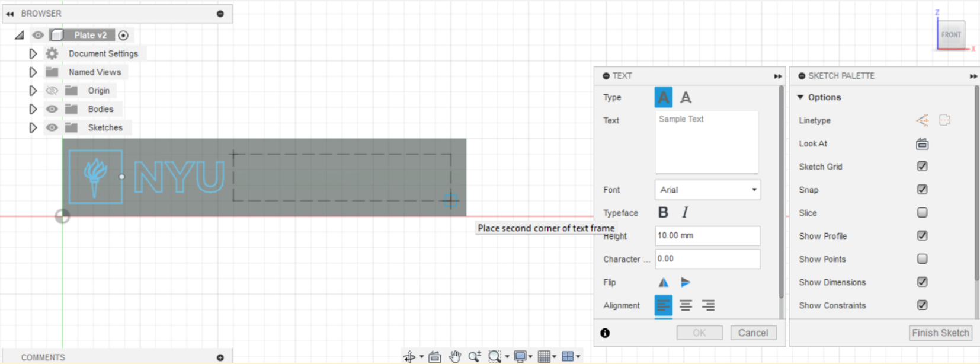The width and height of the screenshot is (980, 364).
Task: Select the Named Views tree item
Action: click(95, 72)
